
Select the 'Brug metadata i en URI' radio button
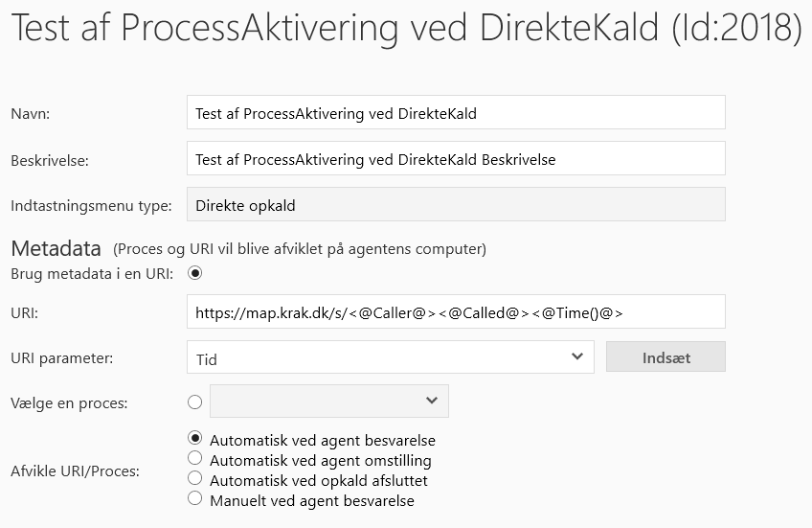pyautogui.click(x=195, y=273)
